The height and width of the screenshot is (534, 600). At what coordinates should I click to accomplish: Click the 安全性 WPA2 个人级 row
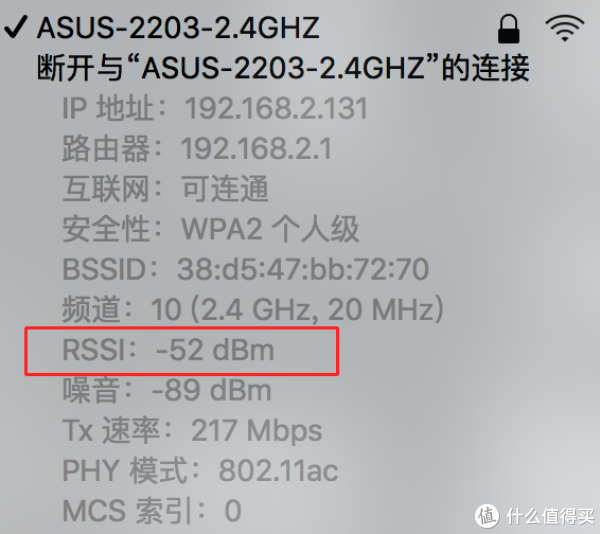pos(211,229)
